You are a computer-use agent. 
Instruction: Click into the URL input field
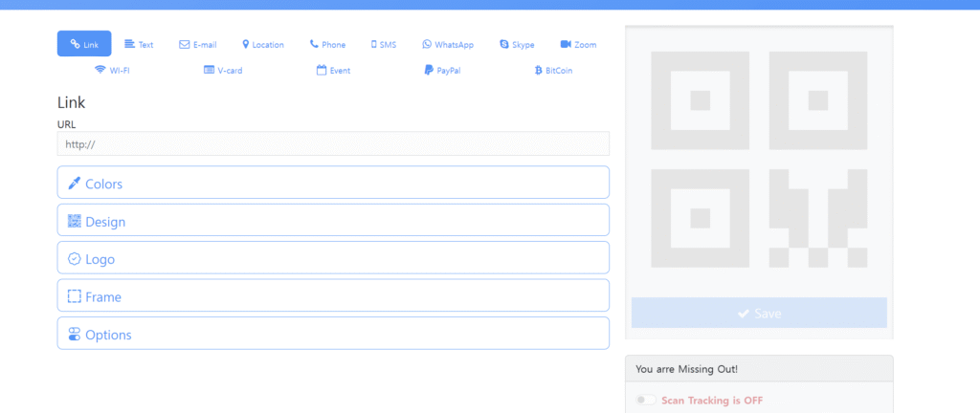click(333, 143)
